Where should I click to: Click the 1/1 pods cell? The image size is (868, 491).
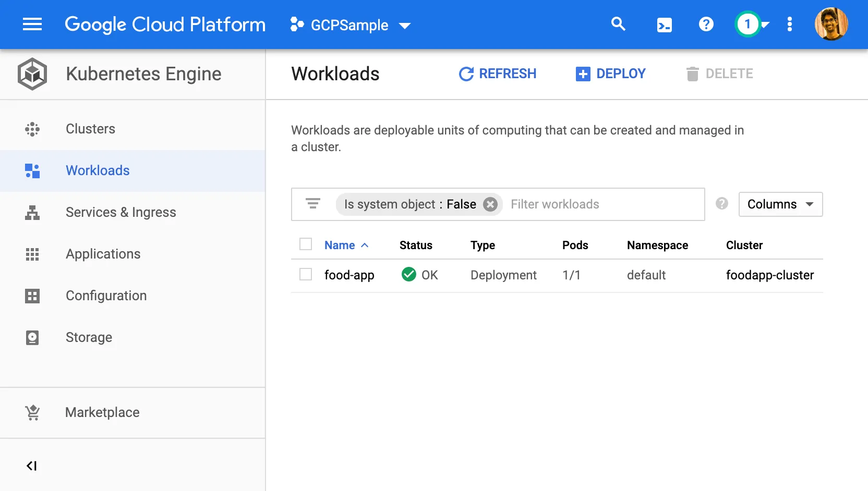(x=571, y=275)
